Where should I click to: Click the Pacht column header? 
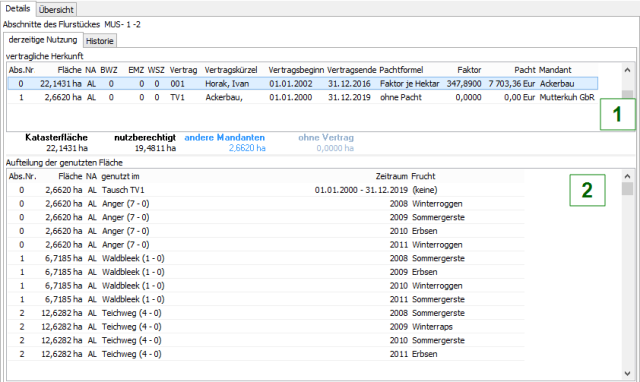[x=524, y=70]
